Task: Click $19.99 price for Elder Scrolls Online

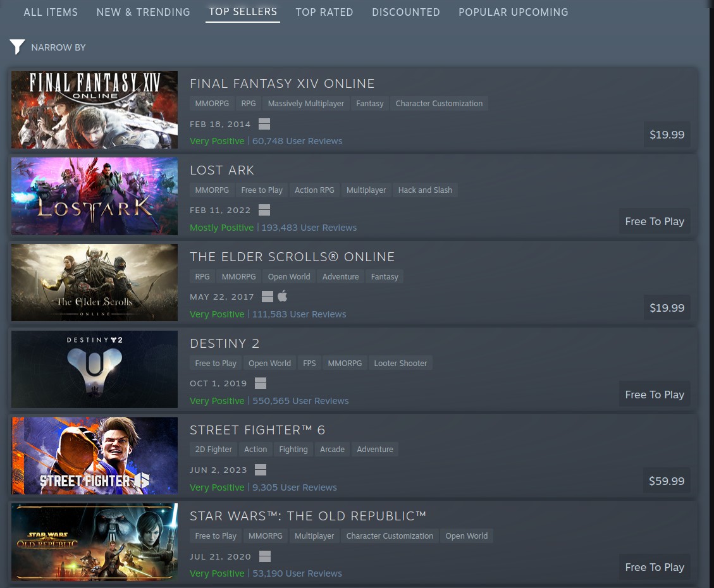Action: point(667,308)
